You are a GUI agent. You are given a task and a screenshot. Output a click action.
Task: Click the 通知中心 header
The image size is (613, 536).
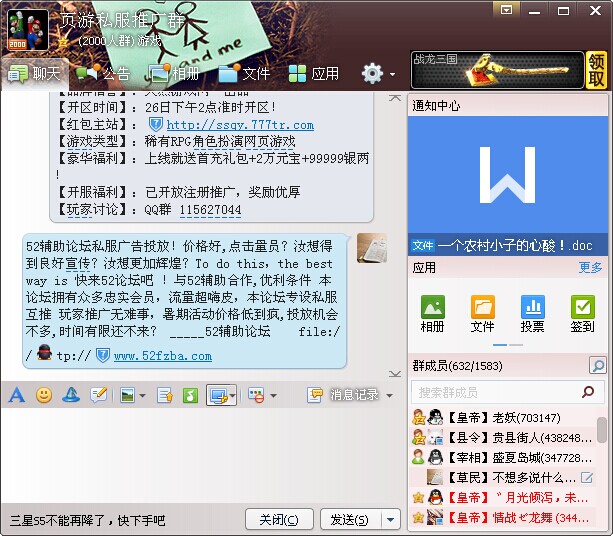click(x=436, y=106)
